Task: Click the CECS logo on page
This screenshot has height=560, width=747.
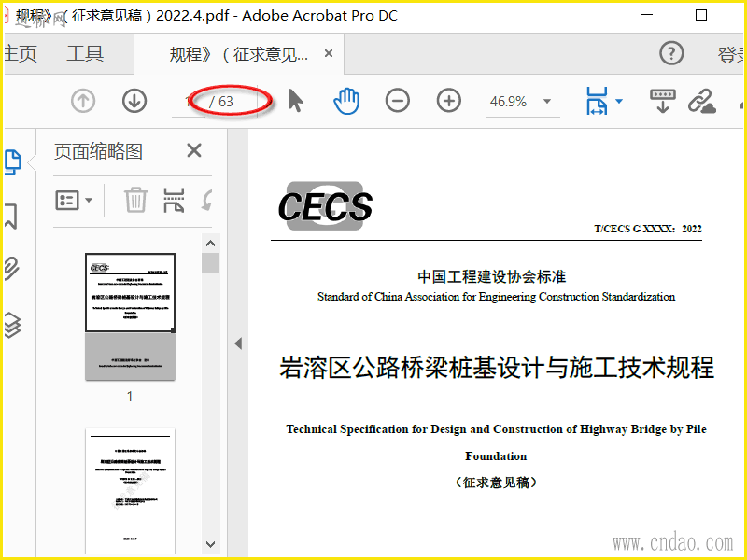Action: [325, 205]
